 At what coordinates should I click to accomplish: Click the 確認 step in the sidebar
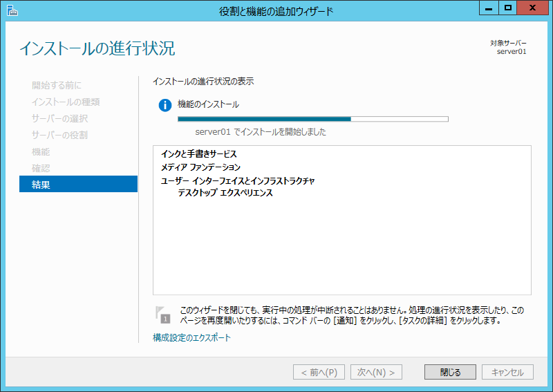tap(41, 168)
